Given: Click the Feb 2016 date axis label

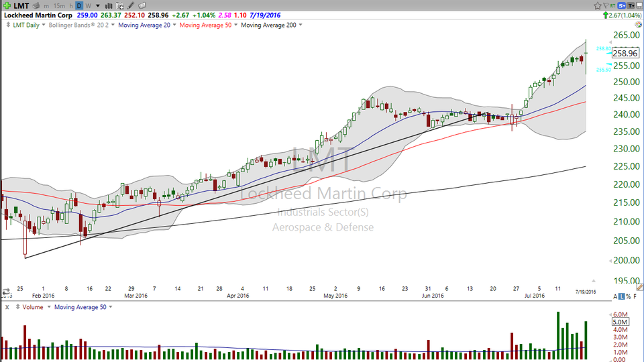Looking at the screenshot, I should click(x=43, y=296).
